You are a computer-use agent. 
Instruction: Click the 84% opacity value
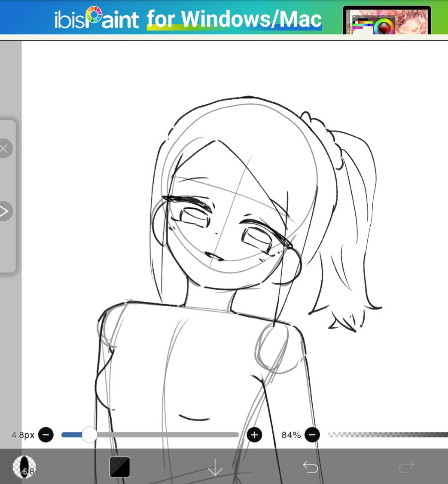(x=291, y=435)
